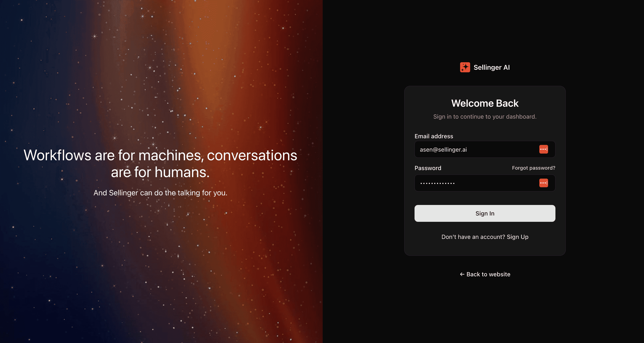The height and width of the screenshot is (343, 644).
Task: Select the Welcome Back heading
Action: click(x=485, y=103)
